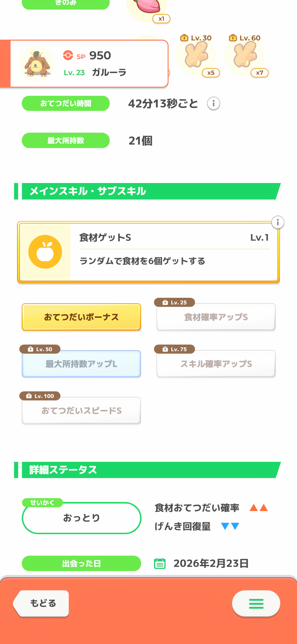
Task: Tap the Kangaskhan portrait icon
Action: pos(37,64)
